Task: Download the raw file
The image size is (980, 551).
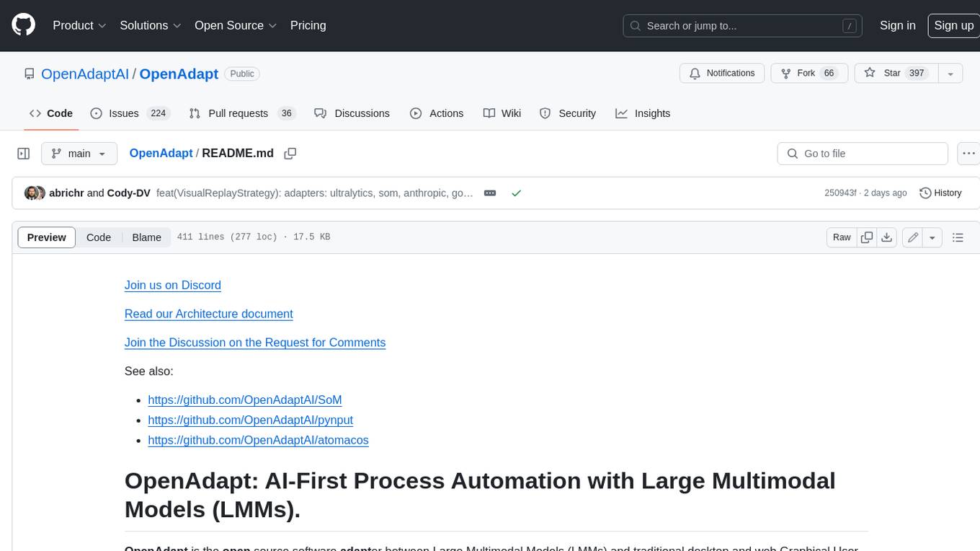Action: coord(888,237)
